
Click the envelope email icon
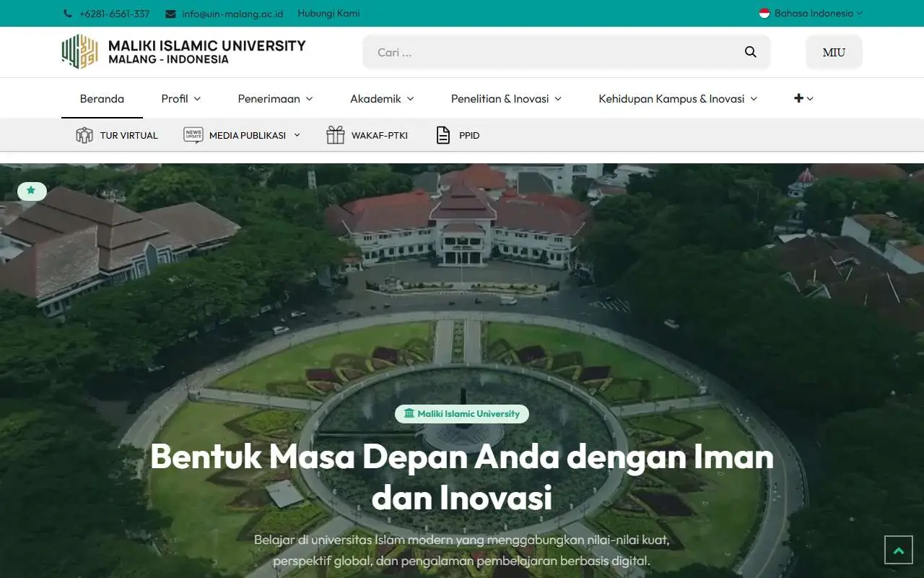(170, 14)
